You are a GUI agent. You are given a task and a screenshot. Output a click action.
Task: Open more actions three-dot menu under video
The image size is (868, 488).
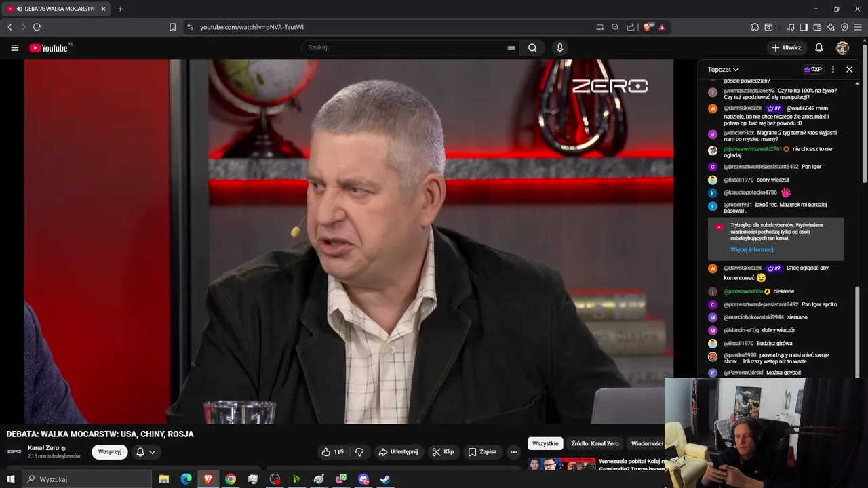point(513,452)
